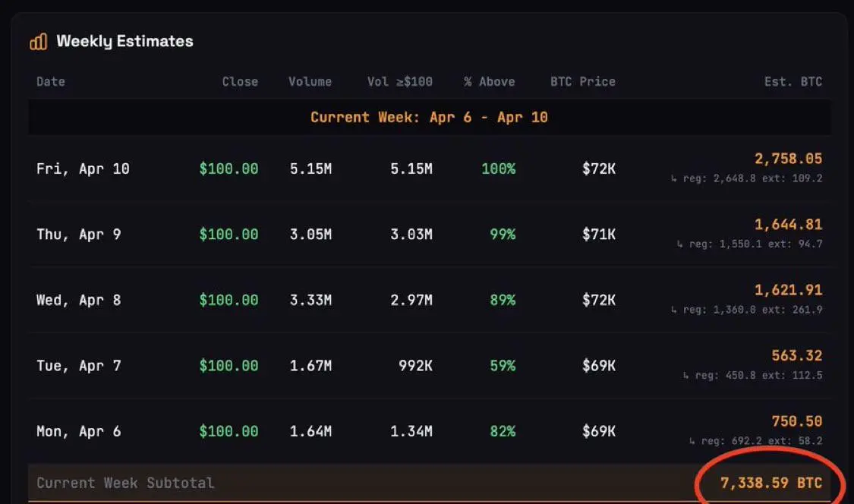Click the bar chart icon beside Weekly Estimates
Image resolution: width=854 pixels, height=504 pixels.
(38, 42)
